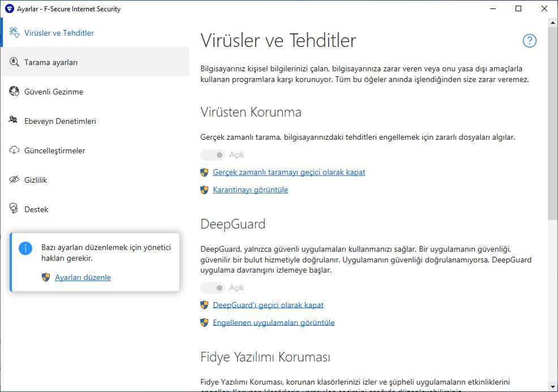558x392 pixels.
Task: Click the Ebeveyn Denetimleri people icon
Action: tap(13, 120)
